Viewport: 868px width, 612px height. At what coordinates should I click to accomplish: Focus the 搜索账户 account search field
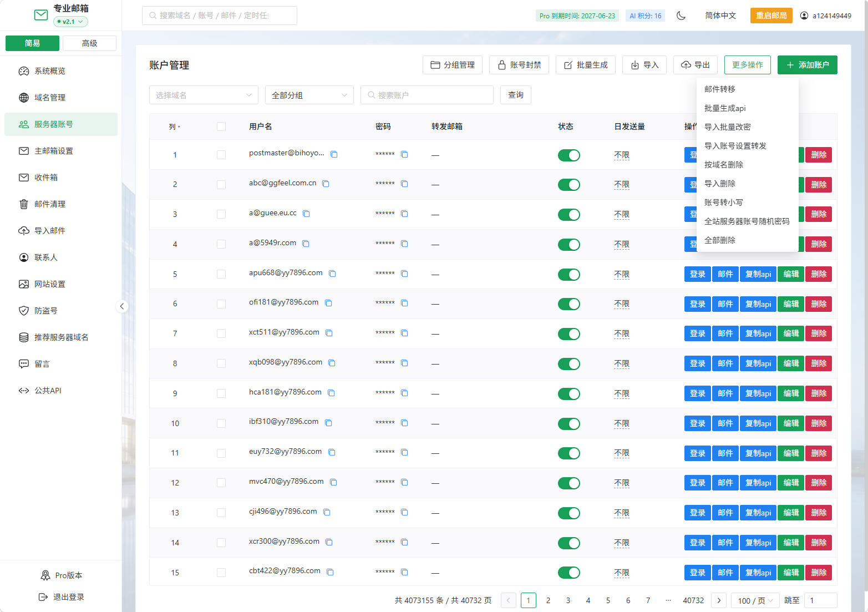(427, 95)
